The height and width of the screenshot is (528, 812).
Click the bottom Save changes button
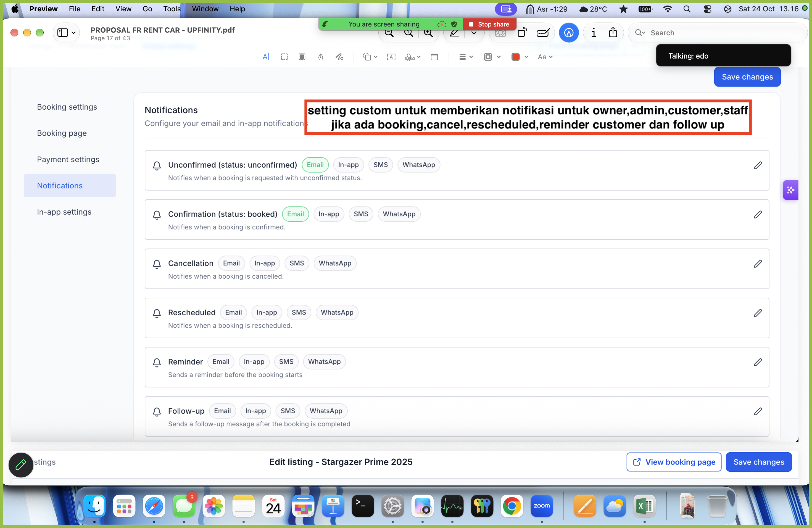click(x=758, y=462)
